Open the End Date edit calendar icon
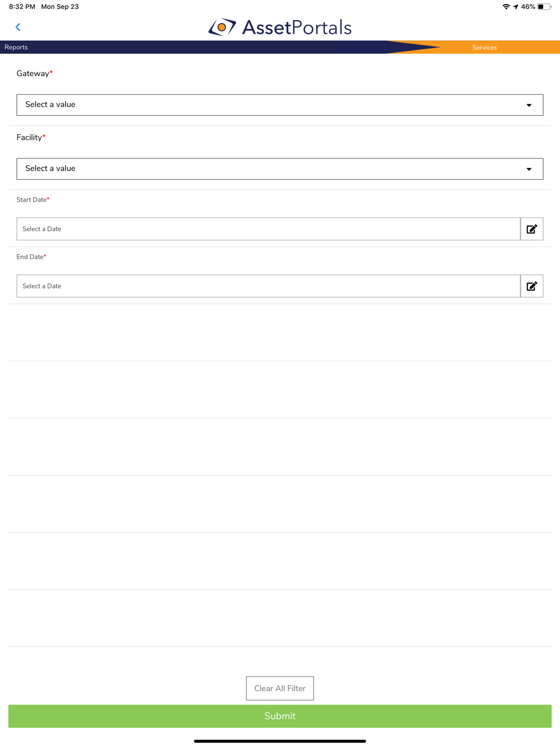 [x=532, y=286]
